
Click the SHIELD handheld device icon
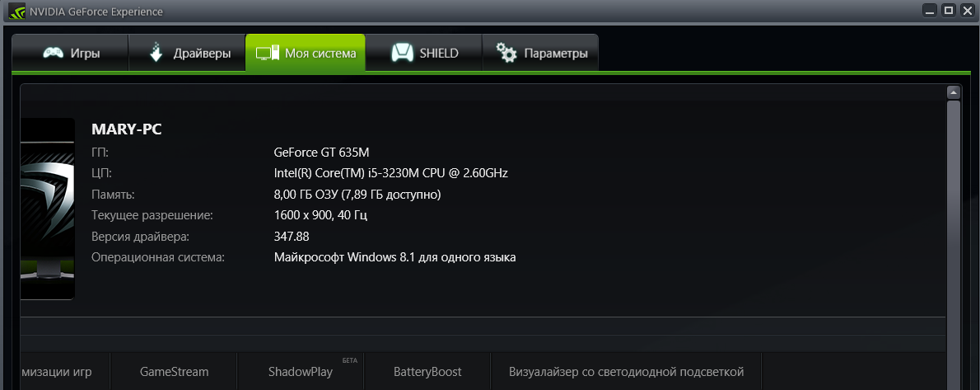coord(402,53)
